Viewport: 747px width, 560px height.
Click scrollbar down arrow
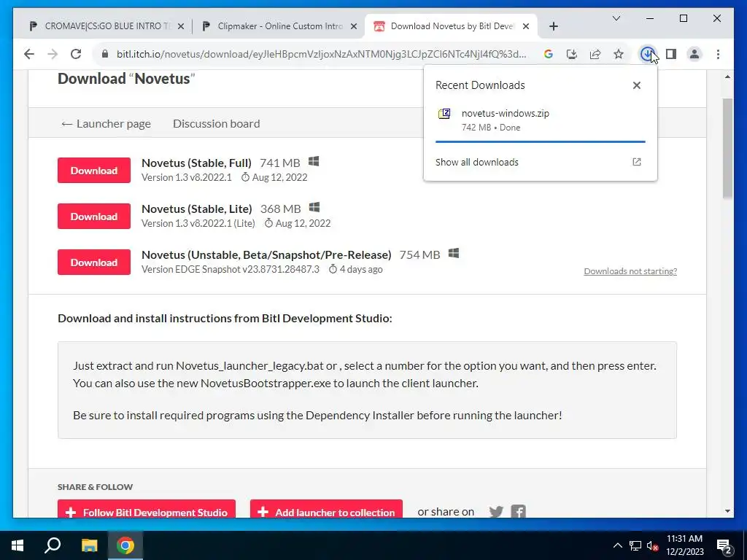pyautogui.click(x=727, y=511)
